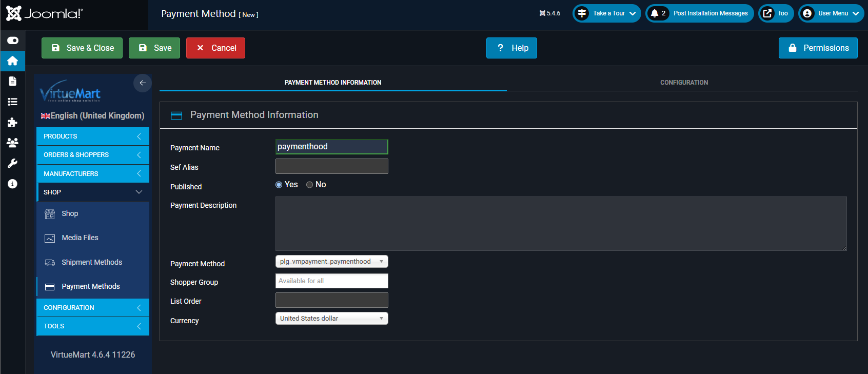Open Shop menu item

[x=93, y=214]
